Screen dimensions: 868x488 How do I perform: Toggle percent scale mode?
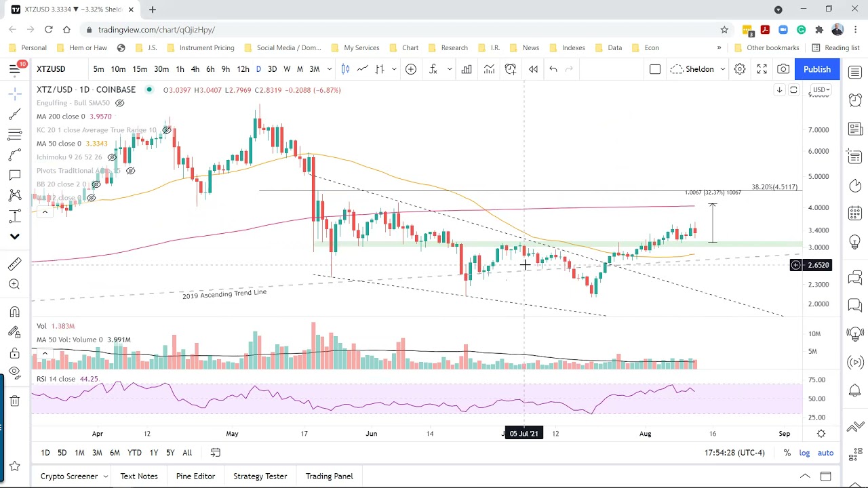pos(787,453)
